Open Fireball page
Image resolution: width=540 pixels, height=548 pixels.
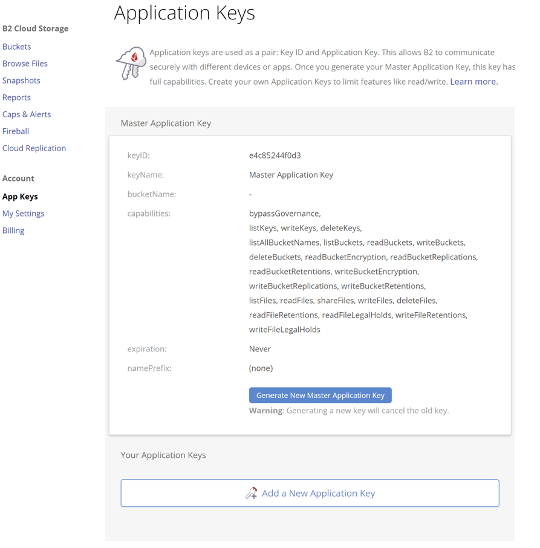pos(16,131)
